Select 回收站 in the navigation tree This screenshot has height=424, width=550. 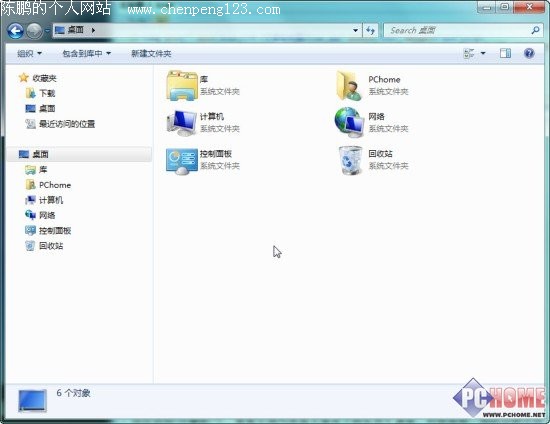[51, 246]
